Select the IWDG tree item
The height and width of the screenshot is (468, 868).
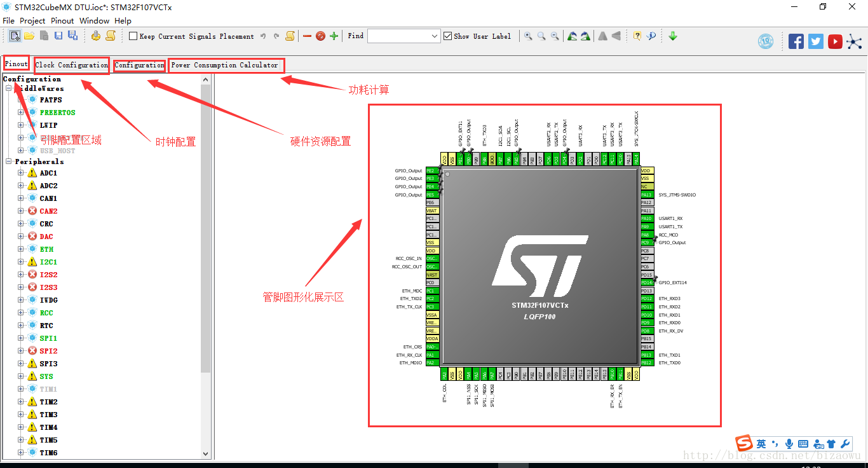pyautogui.click(x=48, y=300)
